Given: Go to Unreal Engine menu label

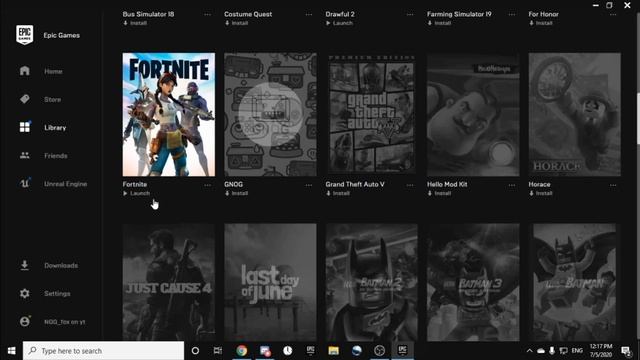Looking at the screenshot, I should tap(65, 184).
